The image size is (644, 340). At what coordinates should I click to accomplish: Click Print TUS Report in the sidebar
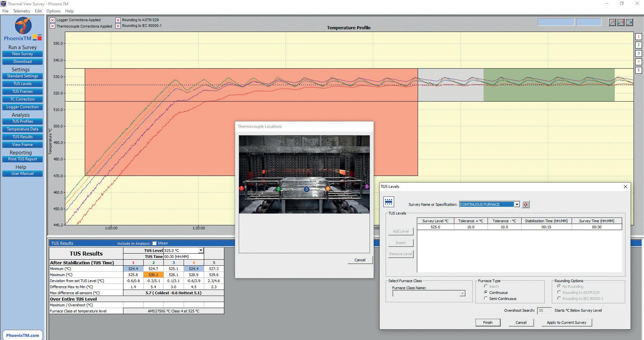coord(23,159)
